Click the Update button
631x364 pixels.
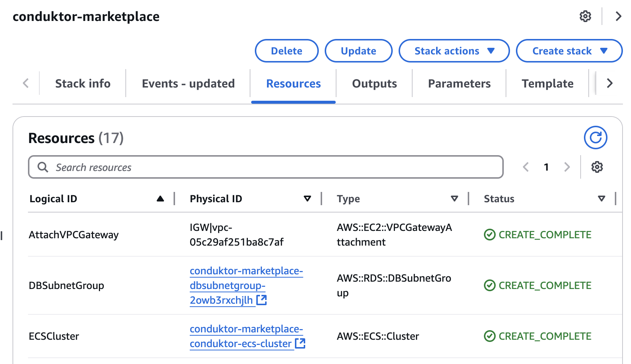358,51
